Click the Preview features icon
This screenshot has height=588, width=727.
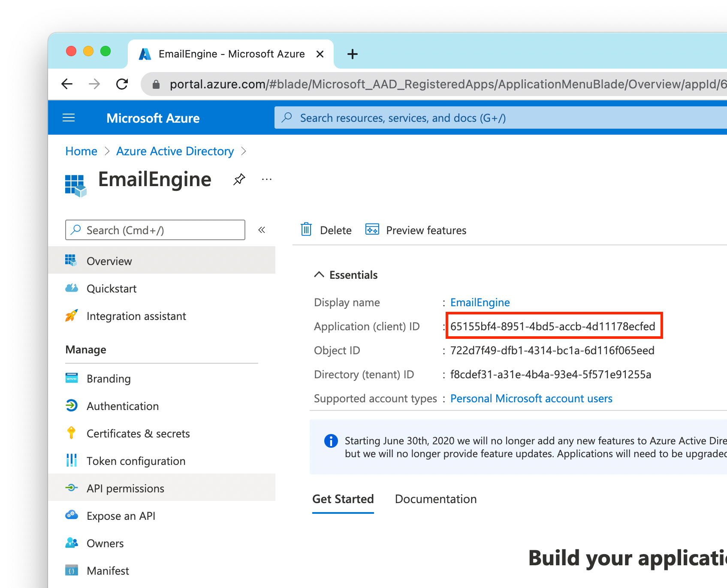coord(372,230)
